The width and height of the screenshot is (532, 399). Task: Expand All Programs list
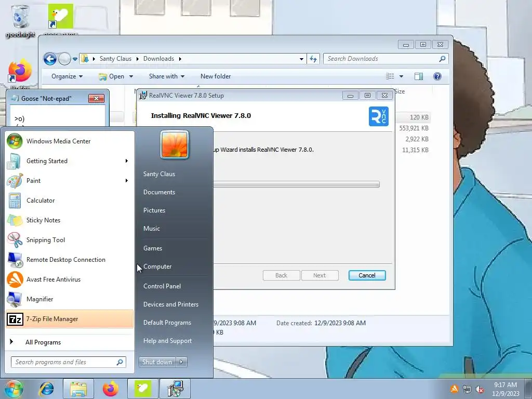70,342
